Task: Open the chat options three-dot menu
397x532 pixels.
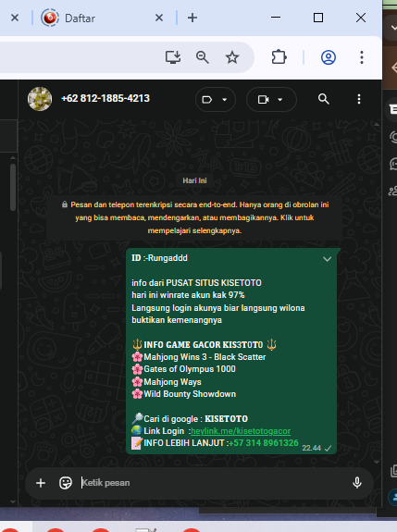Action: 359,99
